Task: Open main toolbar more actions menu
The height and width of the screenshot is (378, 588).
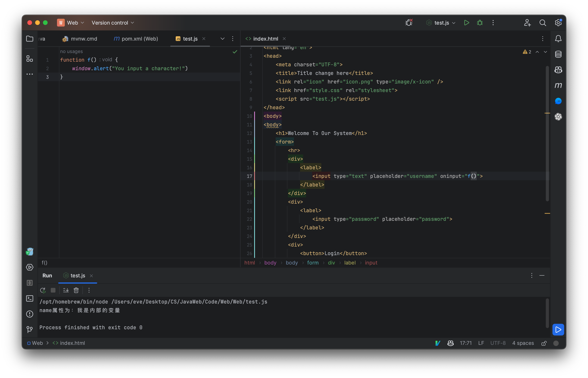Action: pyautogui.click(x=493, y=23)
